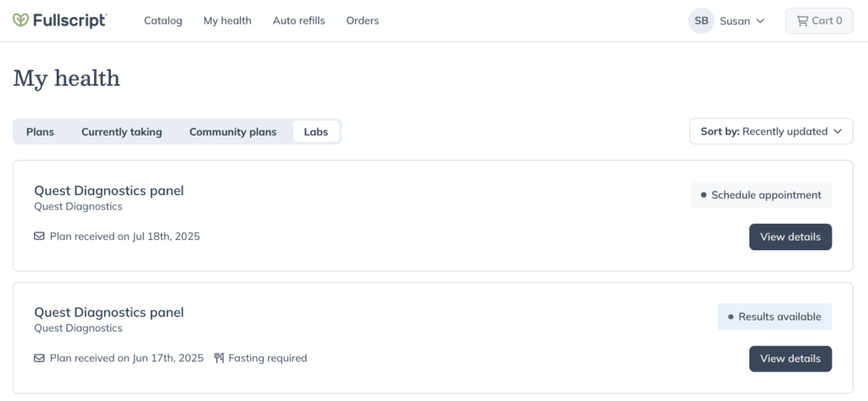Click the fork and knife fasting icon
The height and width of the screenshot is (401, 868).
click(x=220, y=359)
